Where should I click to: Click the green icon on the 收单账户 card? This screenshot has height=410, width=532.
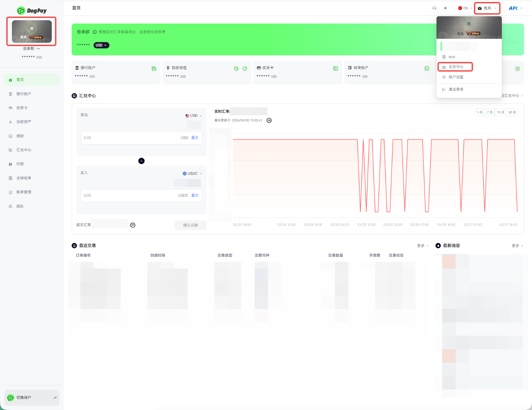[x=427, y=69]
